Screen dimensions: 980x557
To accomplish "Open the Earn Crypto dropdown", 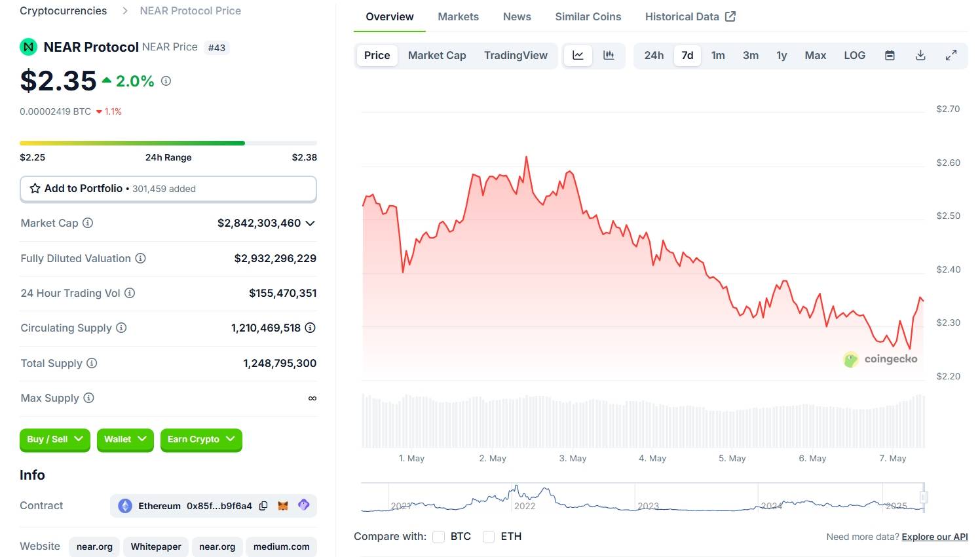I will tap(201, 440).
